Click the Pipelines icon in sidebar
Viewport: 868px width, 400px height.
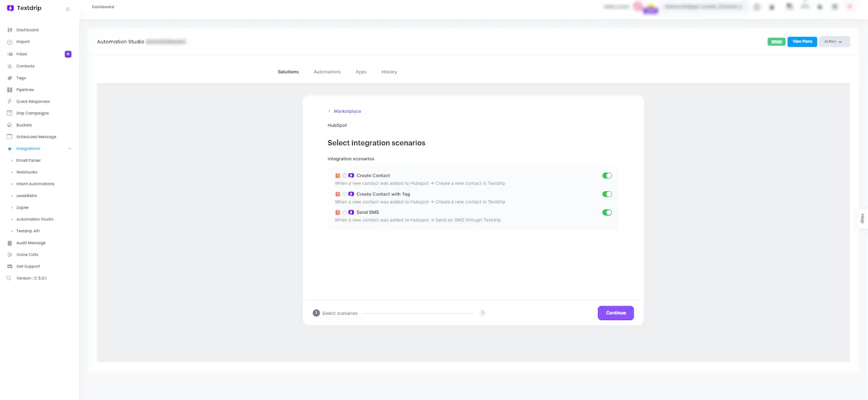click(x=10, y=90)
